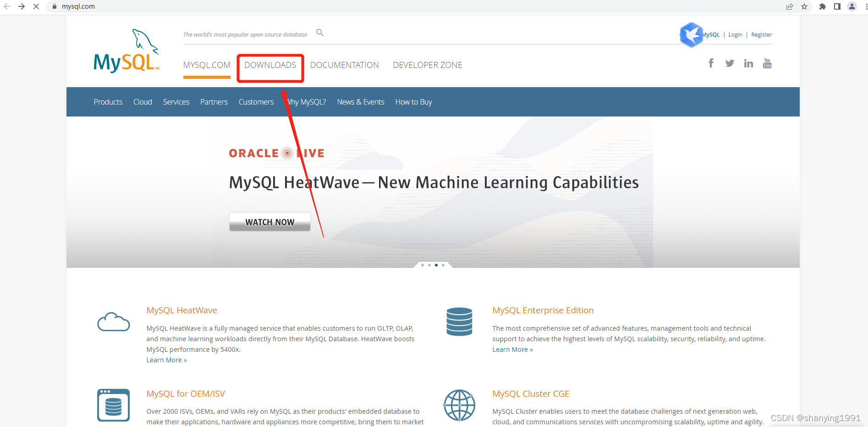Click the Oracle Live banner logo
868x427 pixels.
(276, 153)
